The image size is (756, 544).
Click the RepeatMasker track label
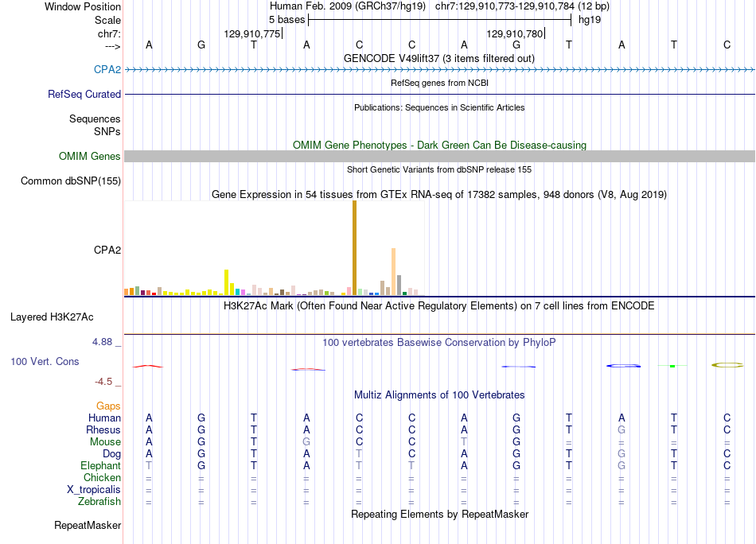(88, 525)
